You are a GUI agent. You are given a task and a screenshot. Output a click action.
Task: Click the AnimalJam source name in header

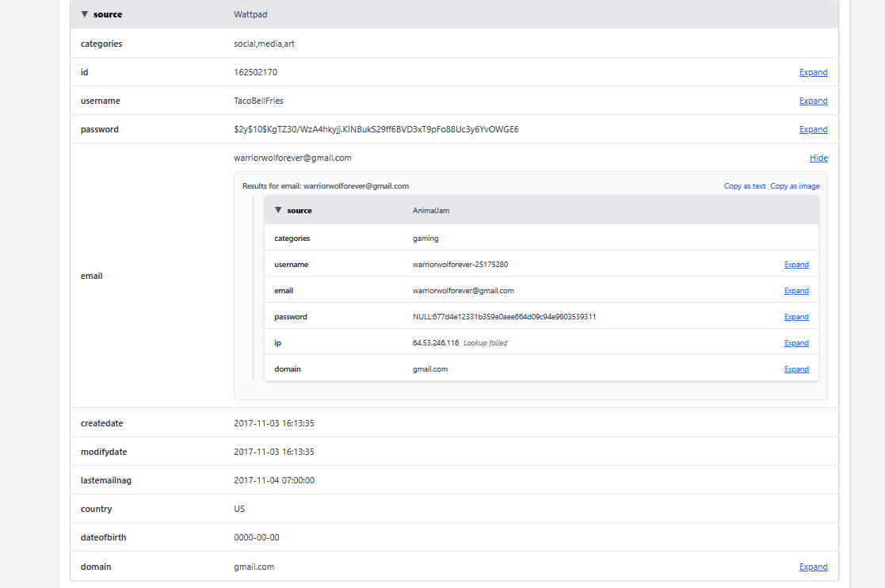pyautogui.click(x=431, y=211)
